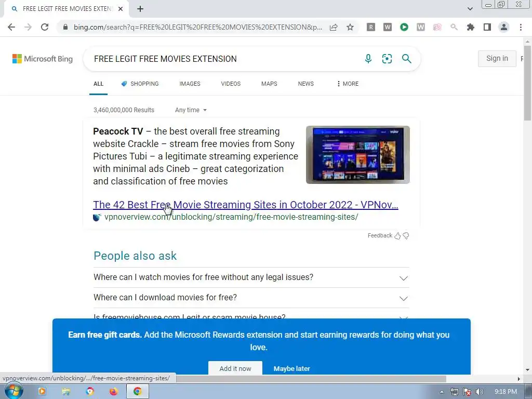Dismiss the banner with Maybe later

click(292, 369)
